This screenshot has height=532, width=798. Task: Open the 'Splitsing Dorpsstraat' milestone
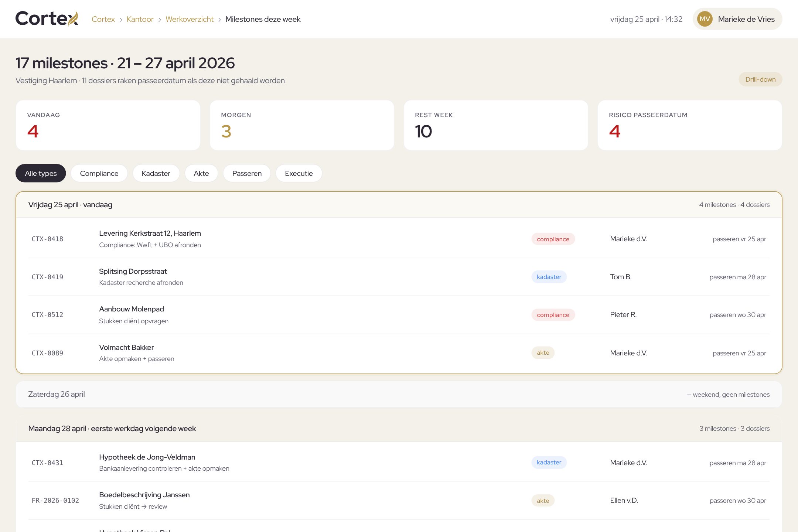[133, 271]
